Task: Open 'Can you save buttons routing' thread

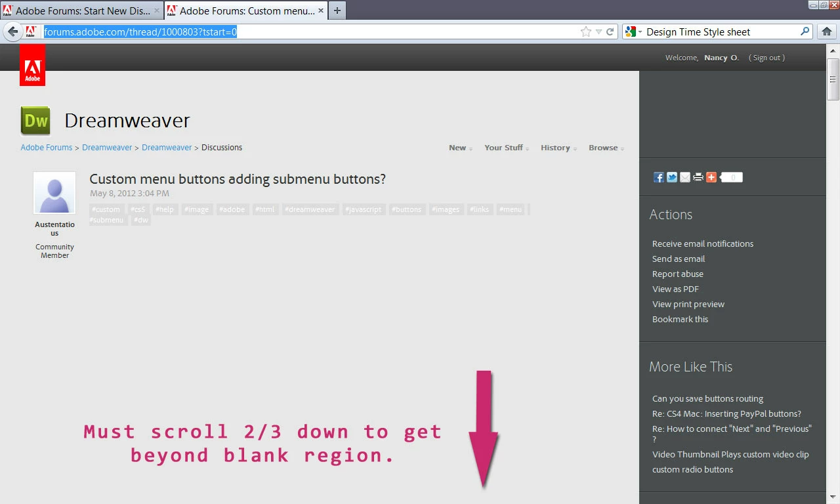Action: pyautogui.click(x=708, y=398)
